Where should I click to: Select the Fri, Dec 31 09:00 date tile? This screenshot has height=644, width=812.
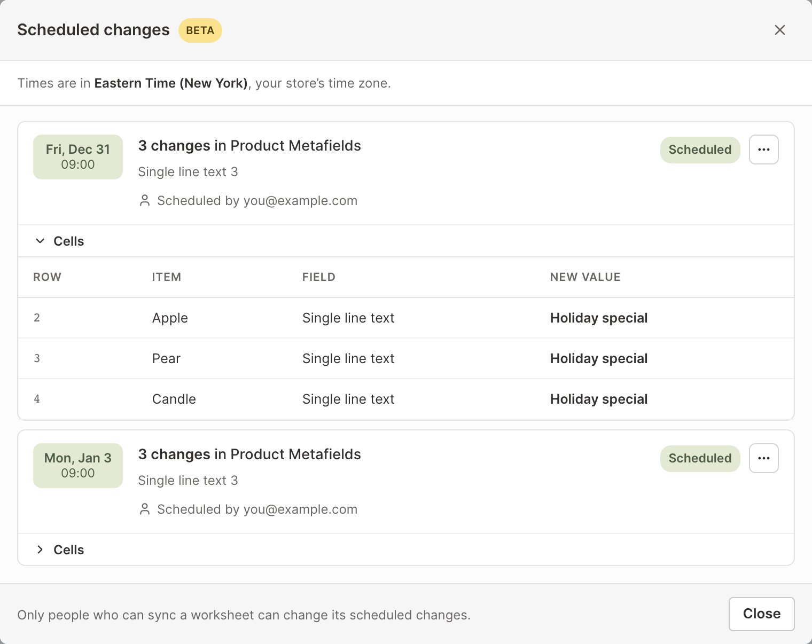point(78,157)
